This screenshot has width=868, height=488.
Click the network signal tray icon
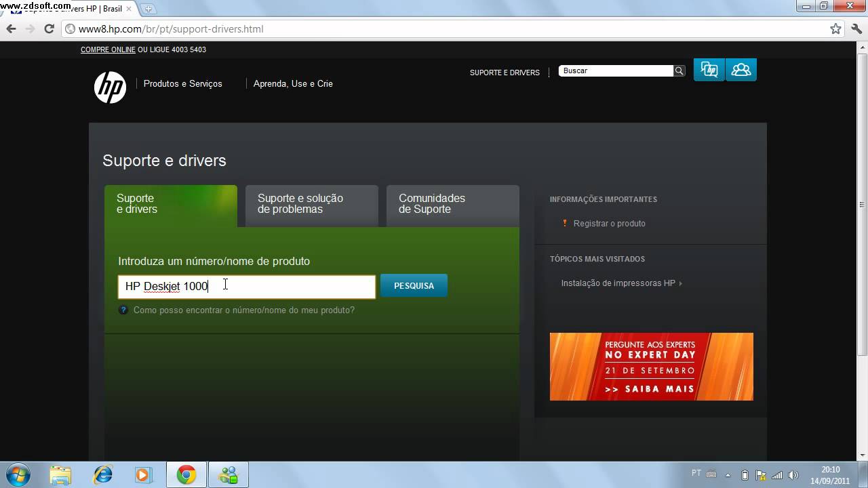click(x=777, y=475)
